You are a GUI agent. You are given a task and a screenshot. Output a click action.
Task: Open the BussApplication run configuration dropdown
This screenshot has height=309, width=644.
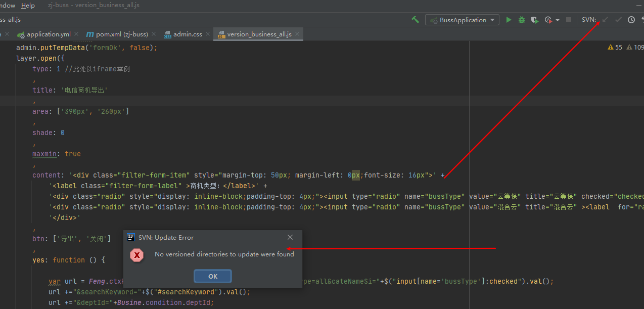point(461,19)
